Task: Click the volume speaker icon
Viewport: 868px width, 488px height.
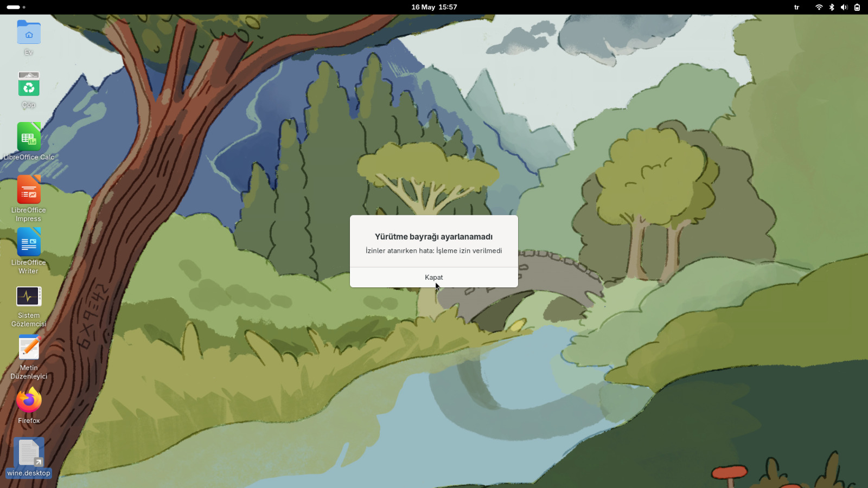Action: [844, 7]
